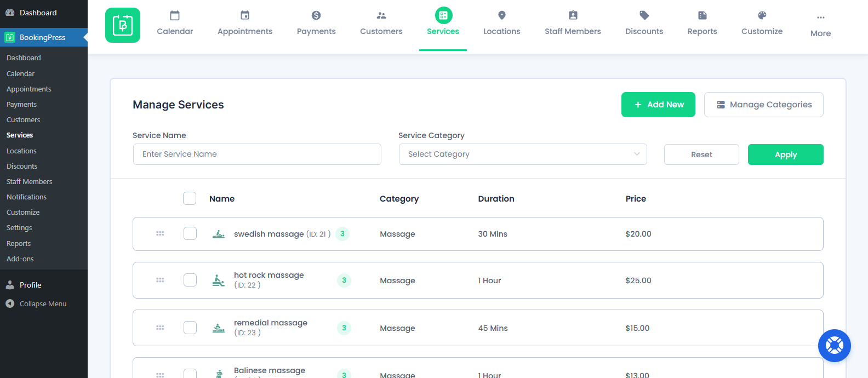This screenshot has height=378, width=868.
Task: Switch to the Staff Members tab
Action: click(x=573, y=25)
